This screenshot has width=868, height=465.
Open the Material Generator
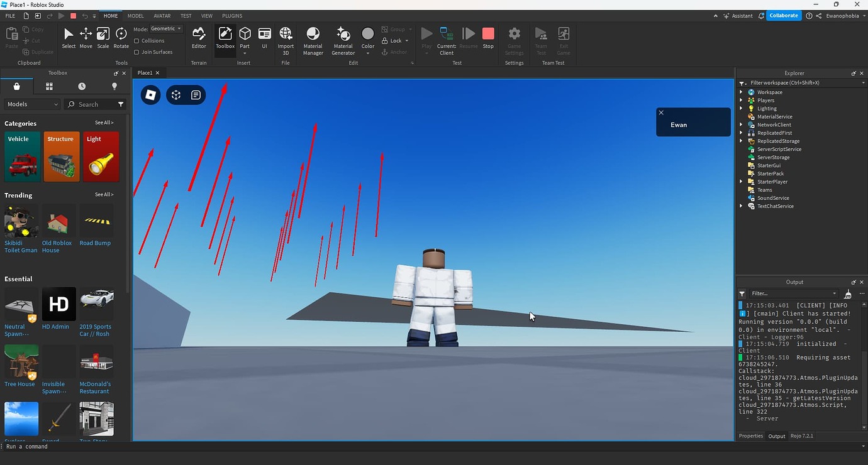click(343, 41)
